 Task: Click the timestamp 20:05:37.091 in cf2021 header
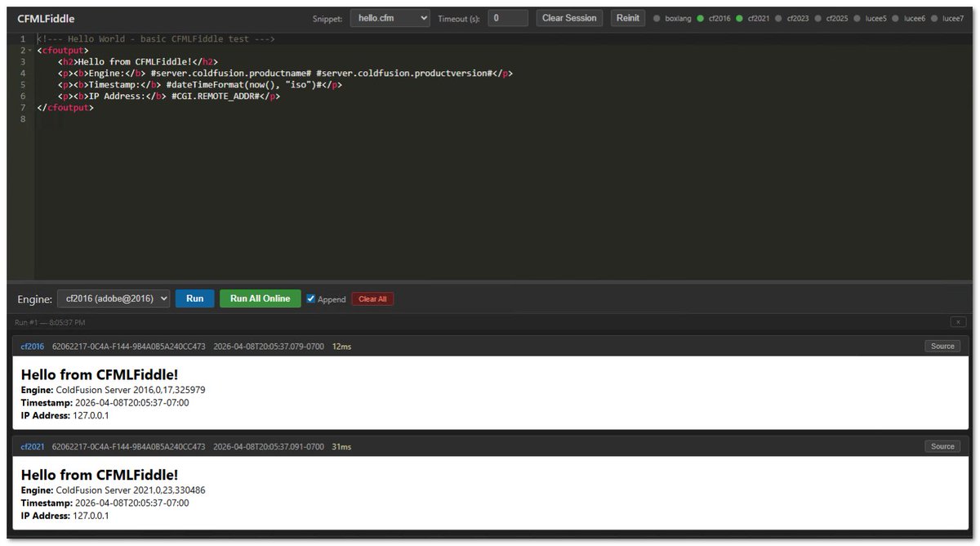[x=269, y=447]
